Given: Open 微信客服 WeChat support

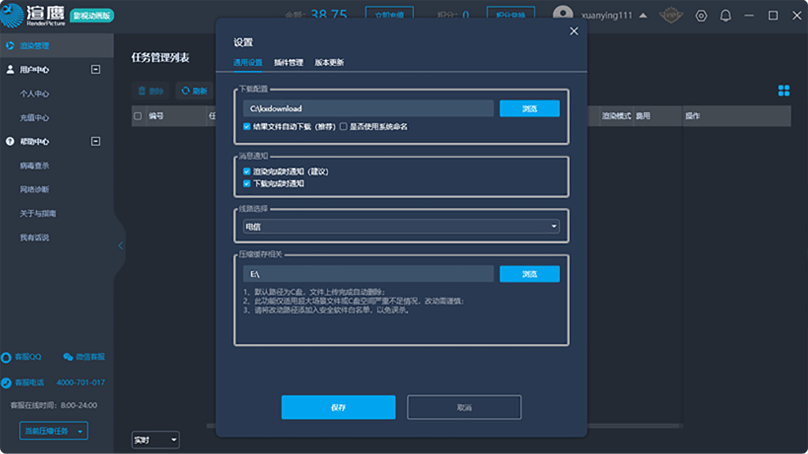Looking at the screenshot, I should point(68,356).
